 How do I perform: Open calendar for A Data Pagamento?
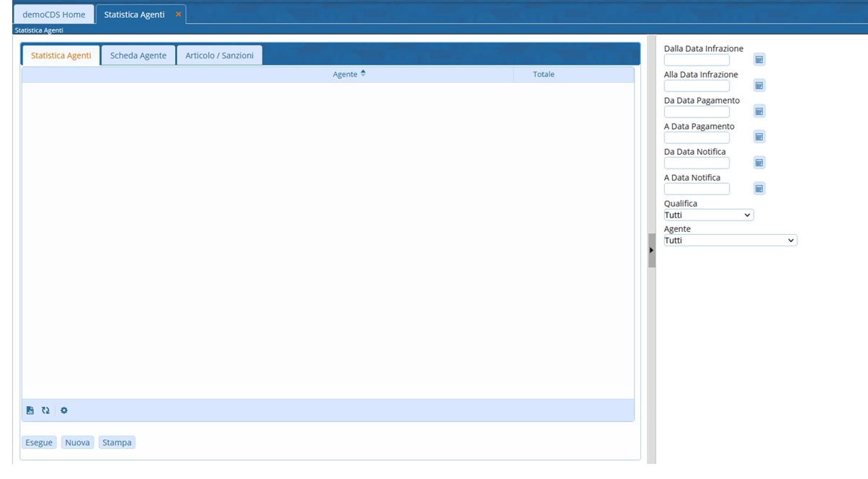(759, 137)
